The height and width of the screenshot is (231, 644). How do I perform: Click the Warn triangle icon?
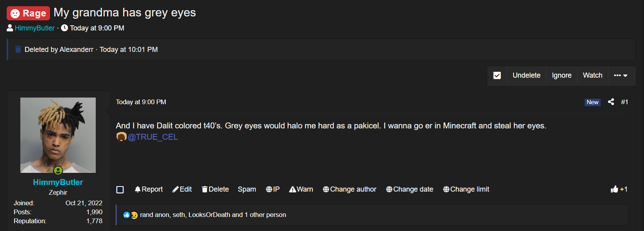tap(292, 189)
